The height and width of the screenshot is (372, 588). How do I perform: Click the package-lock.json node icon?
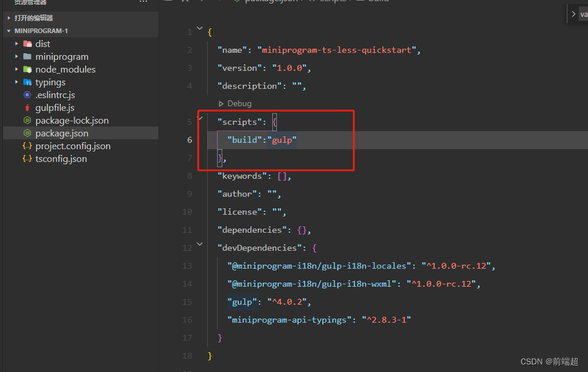(x=27, y=120)
